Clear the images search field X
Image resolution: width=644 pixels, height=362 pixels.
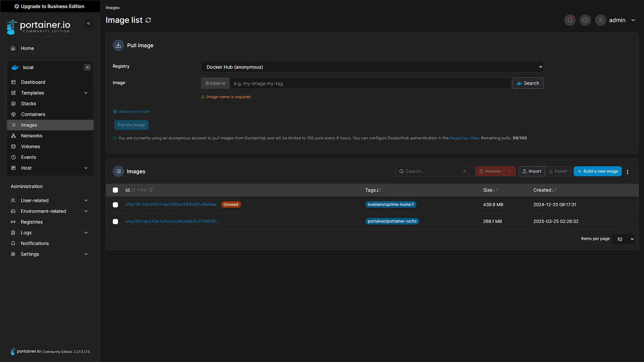pyautogui.click(x=465, y=171)
